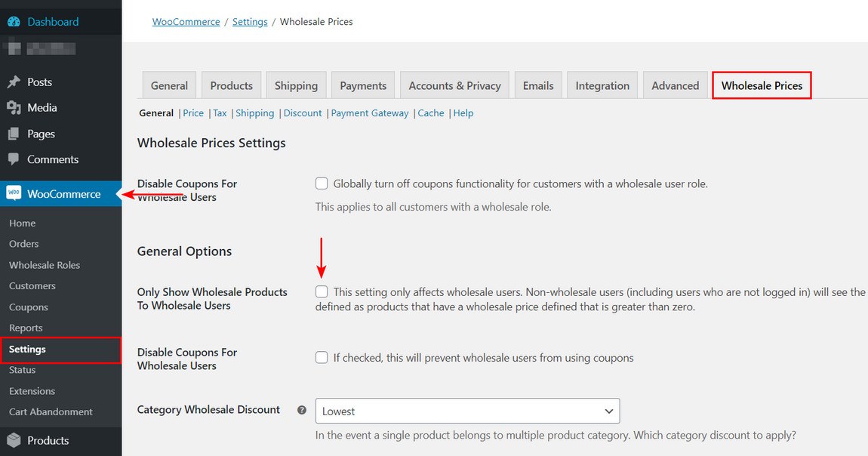The image size is (868, 456).
Task: Open the Category Wholesale Discount dropdown
Action: [467, 411]
